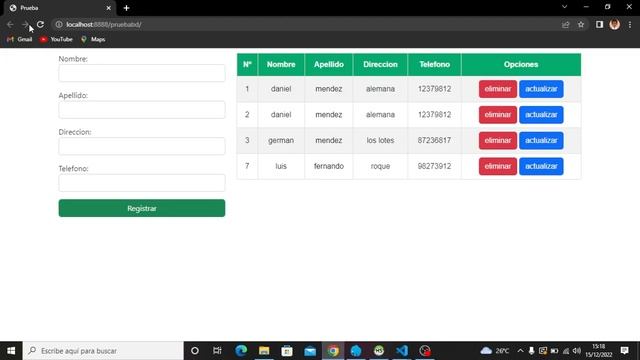Open Mail app from taskbar
Viewport: 640px width, 360px height.
(310, 351)
